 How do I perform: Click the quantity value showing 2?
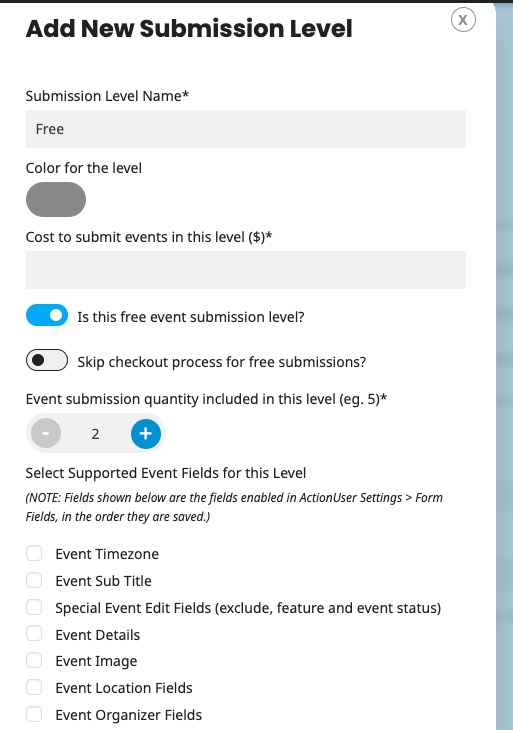tap(95, 434)
